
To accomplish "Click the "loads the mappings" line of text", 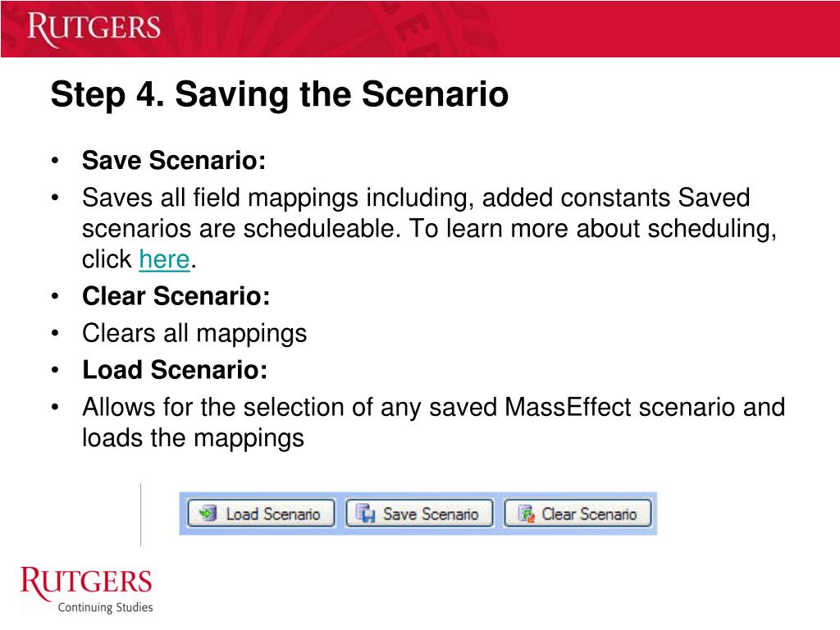I will click(193, 438).
